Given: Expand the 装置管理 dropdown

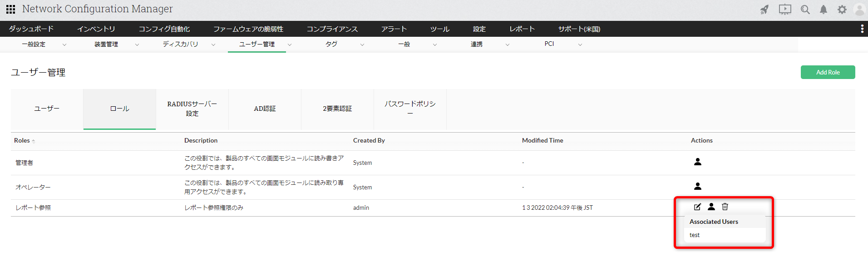Looking at the screenshot, I should coord(137,44).
